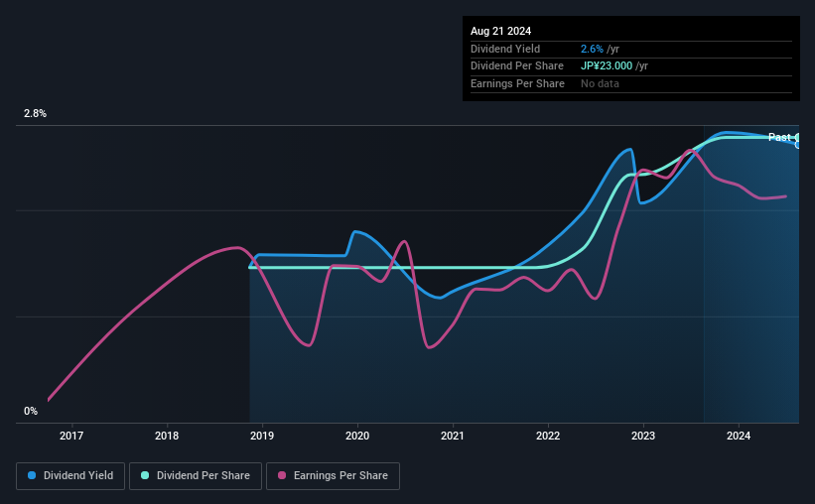This screenshot has width=815, height=504.
Task: Select the 2022 axis tick label
Action: pos(548,436)
